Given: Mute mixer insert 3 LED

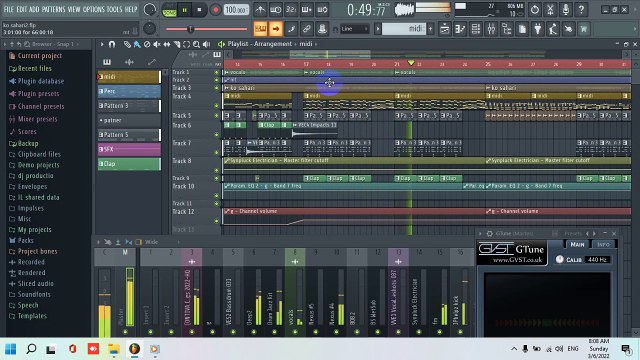Looking at the screenshot, I should (x=191, y=332).
